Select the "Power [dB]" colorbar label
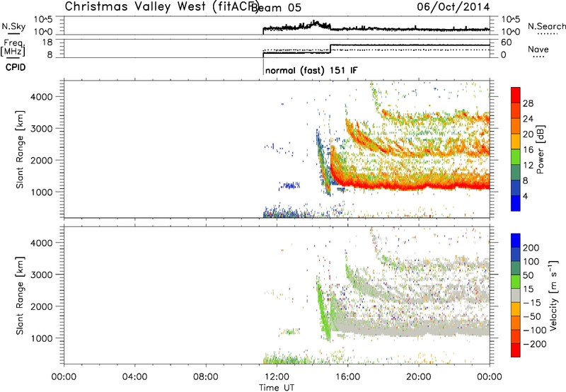566x392 pixels. [540, 149]
